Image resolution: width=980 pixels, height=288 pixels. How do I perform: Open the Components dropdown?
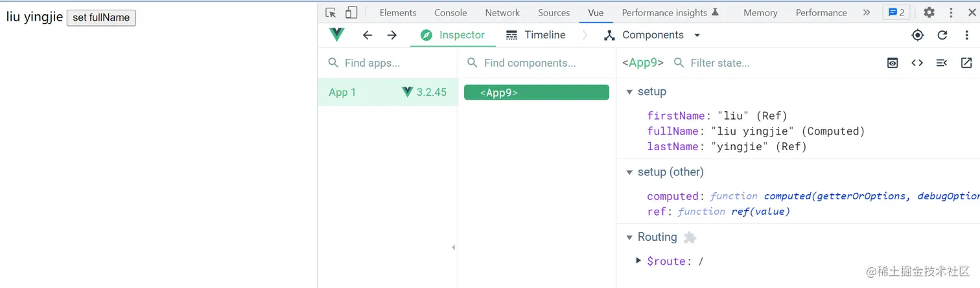[x=651, y=35]
